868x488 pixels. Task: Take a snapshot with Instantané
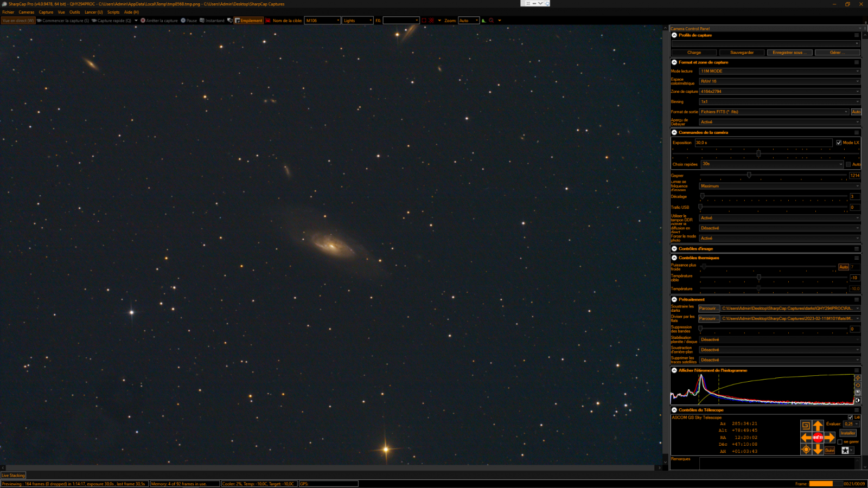[212, 21]
